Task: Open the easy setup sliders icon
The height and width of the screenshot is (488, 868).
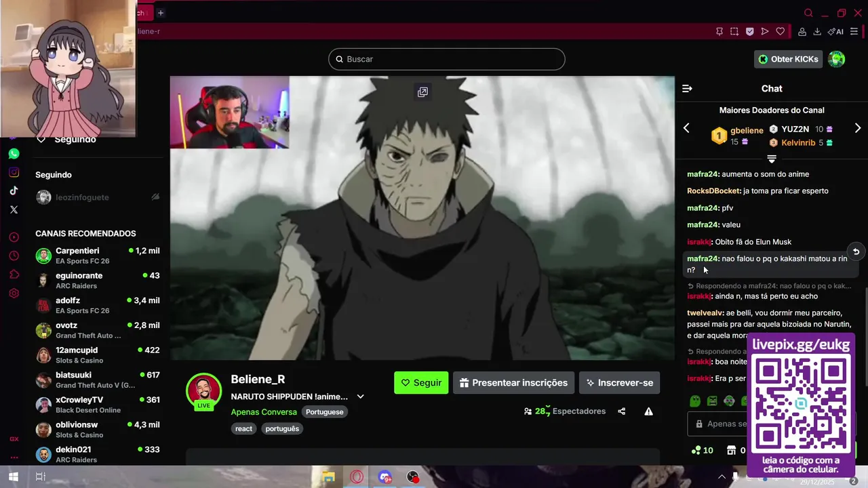Action: pos(854,31)
